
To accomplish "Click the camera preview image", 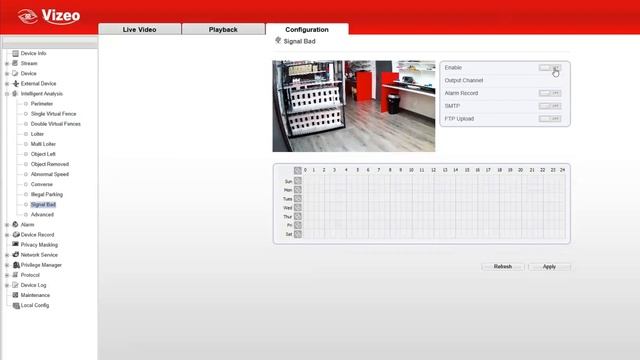I will (x=354, y=106).
